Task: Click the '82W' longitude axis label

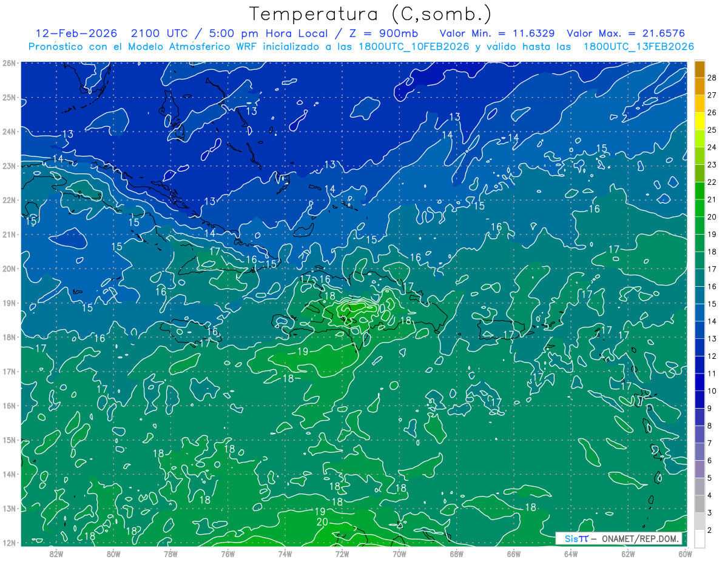Action: [x=56, y=554]
